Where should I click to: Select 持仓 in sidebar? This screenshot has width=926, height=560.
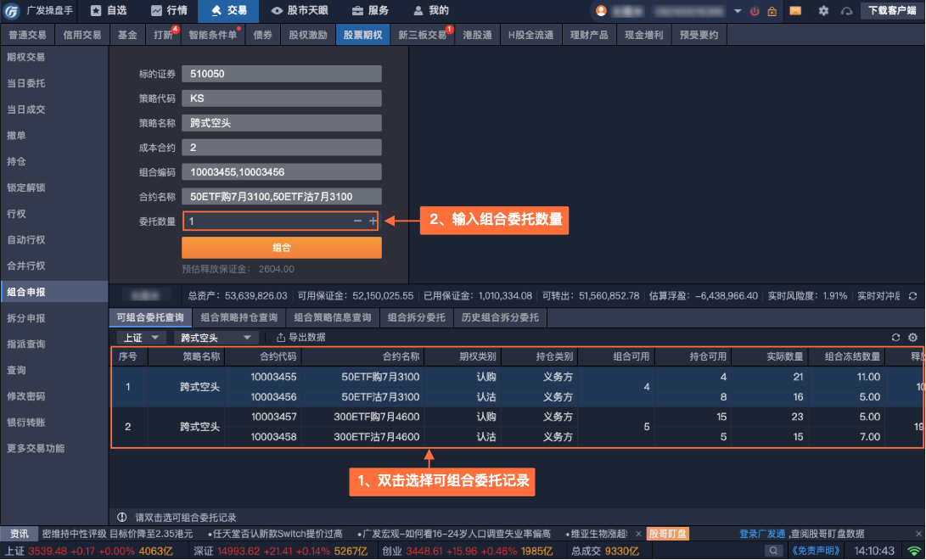(53, 161)
